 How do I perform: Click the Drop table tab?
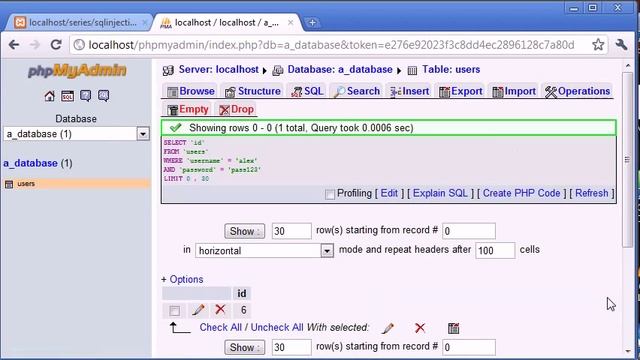tap(236, 109)
